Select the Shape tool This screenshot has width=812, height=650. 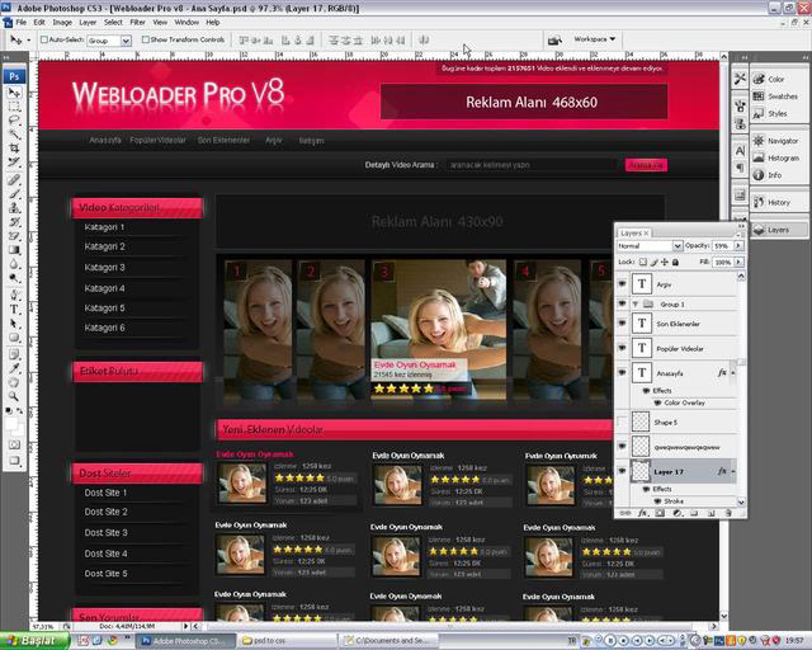point(14,338)
